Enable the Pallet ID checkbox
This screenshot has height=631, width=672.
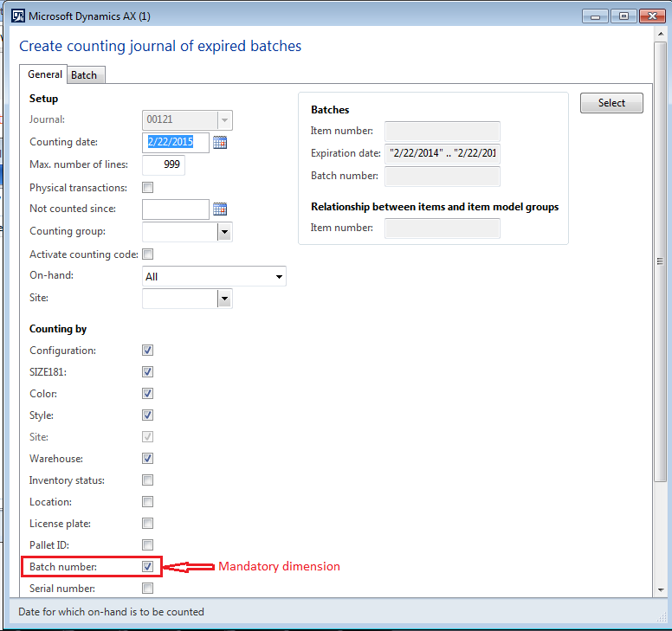pyautogui.click(x=147, y=545)
